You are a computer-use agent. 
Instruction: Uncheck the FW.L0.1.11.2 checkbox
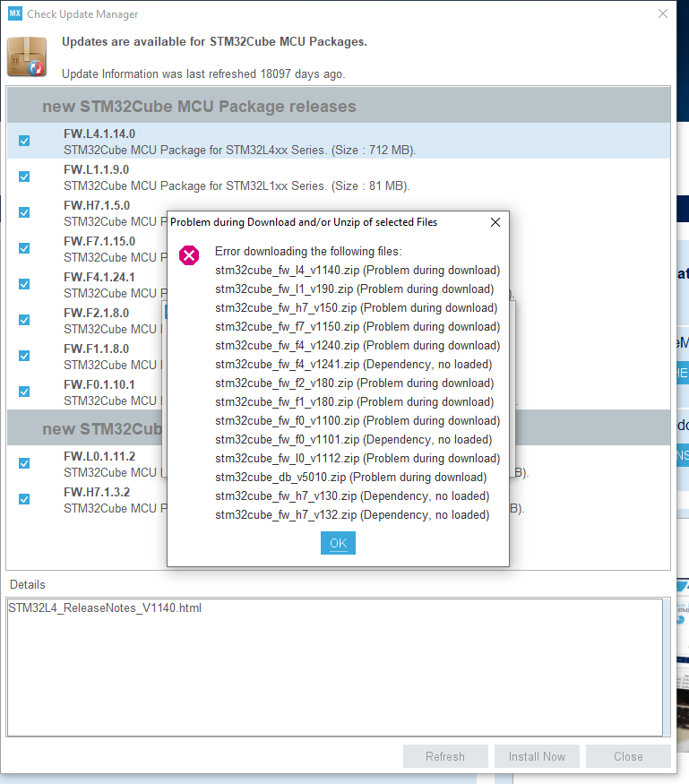pyautogui.click(x=24, y=463)
